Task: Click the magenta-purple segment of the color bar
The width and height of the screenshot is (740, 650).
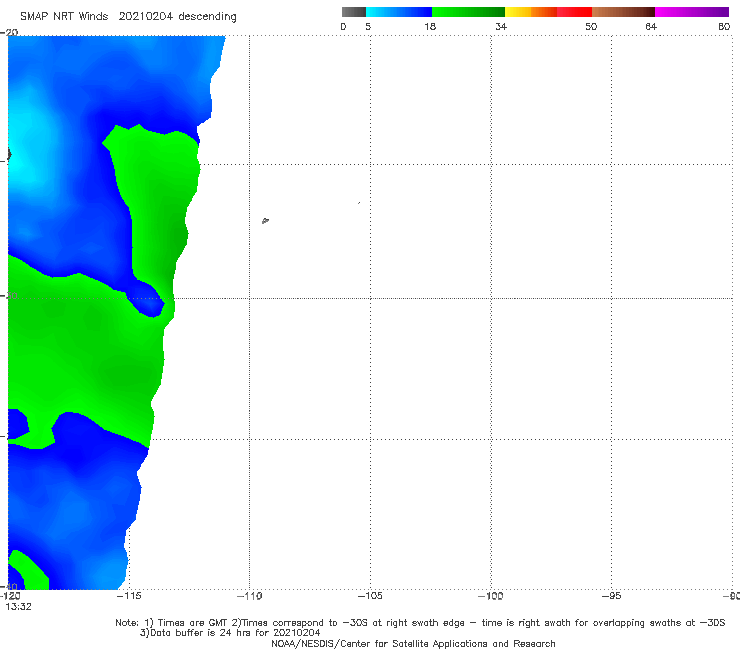Action: pyautogui.click(x=692, y=12)
